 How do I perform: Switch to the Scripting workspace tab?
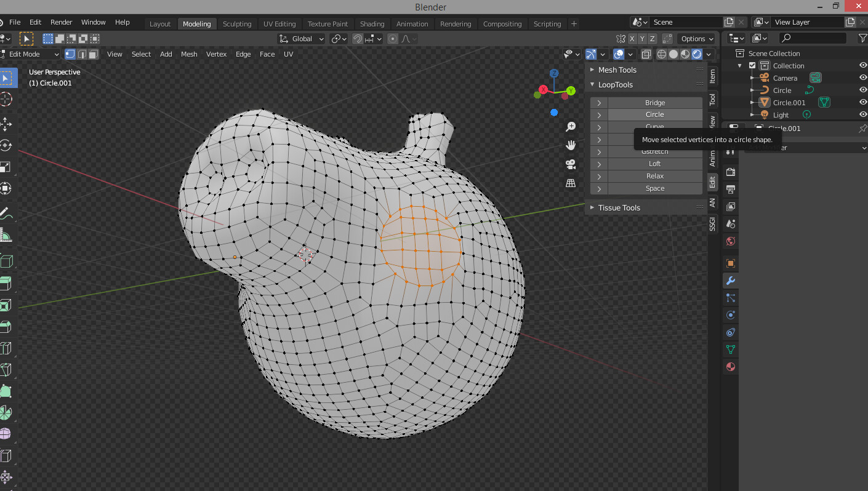pyautogui.click(x=547, y=24)
